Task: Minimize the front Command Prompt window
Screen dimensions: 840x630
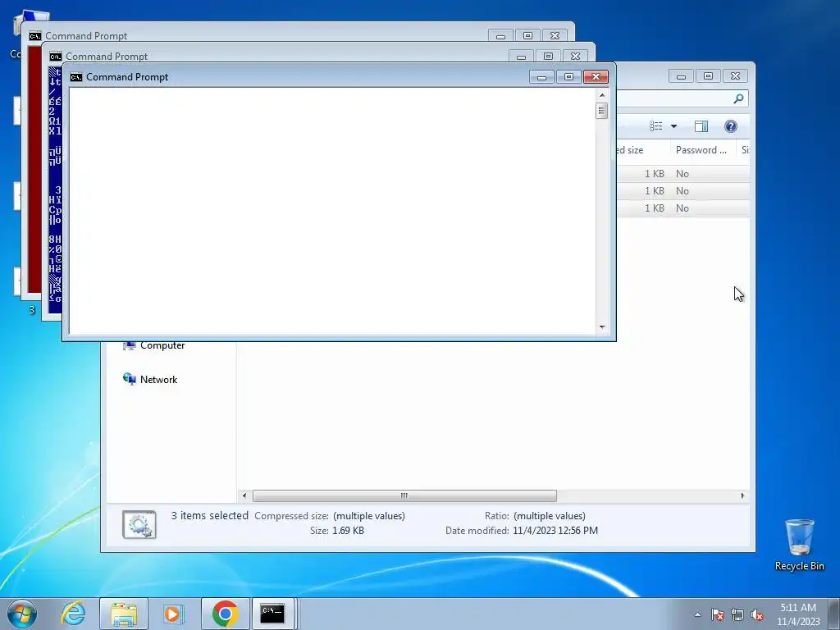Action: click(x=541, y=77)
